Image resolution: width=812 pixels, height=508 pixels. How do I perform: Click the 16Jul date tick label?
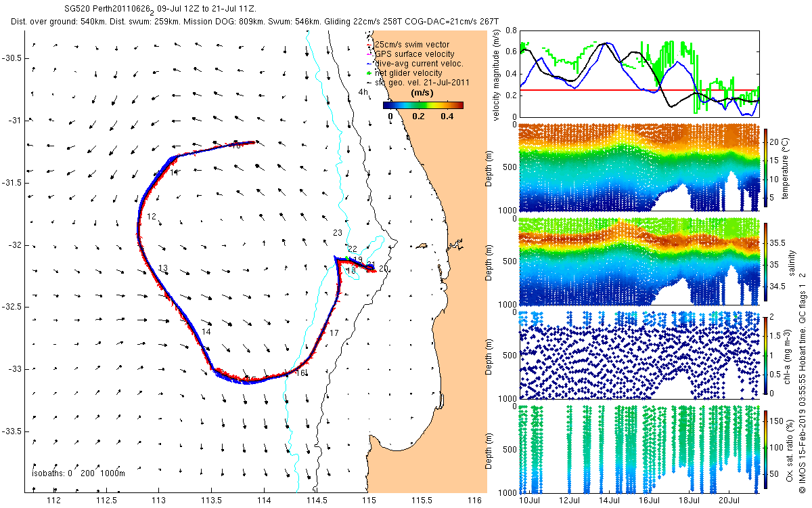[649, 501]
